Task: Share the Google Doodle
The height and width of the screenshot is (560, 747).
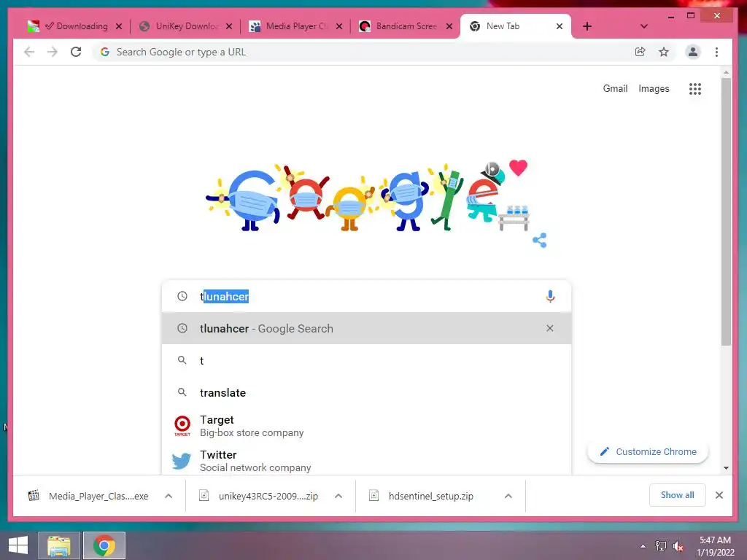Action: (539, 241)
